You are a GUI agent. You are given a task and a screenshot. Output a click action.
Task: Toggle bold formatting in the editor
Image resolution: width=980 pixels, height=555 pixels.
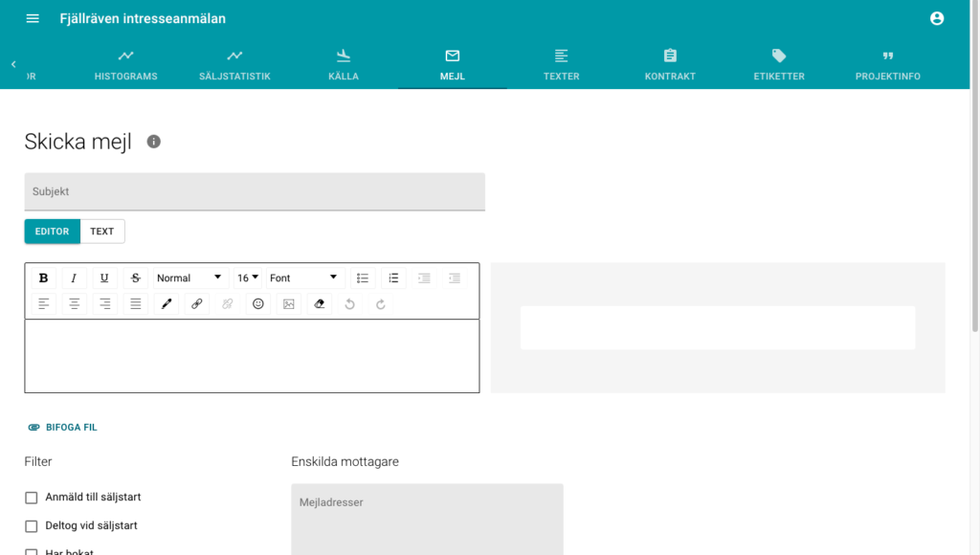43,277
